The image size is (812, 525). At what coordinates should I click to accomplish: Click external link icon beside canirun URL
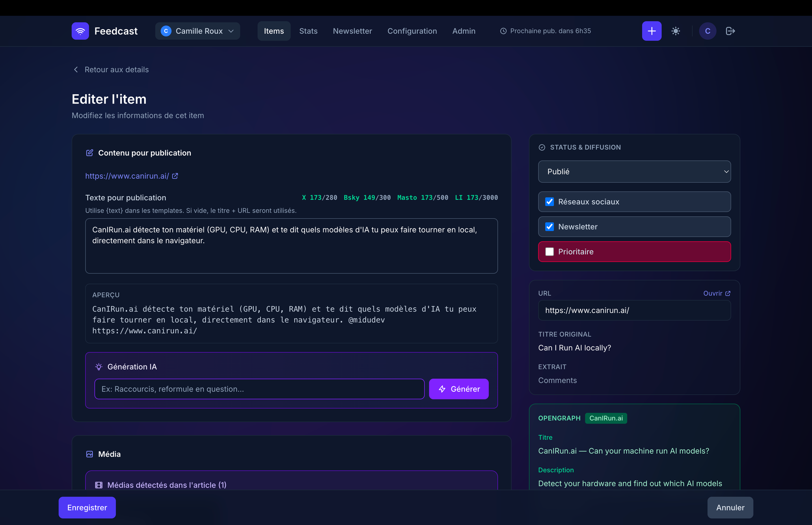pyautogui.click(x=175, y=176)
